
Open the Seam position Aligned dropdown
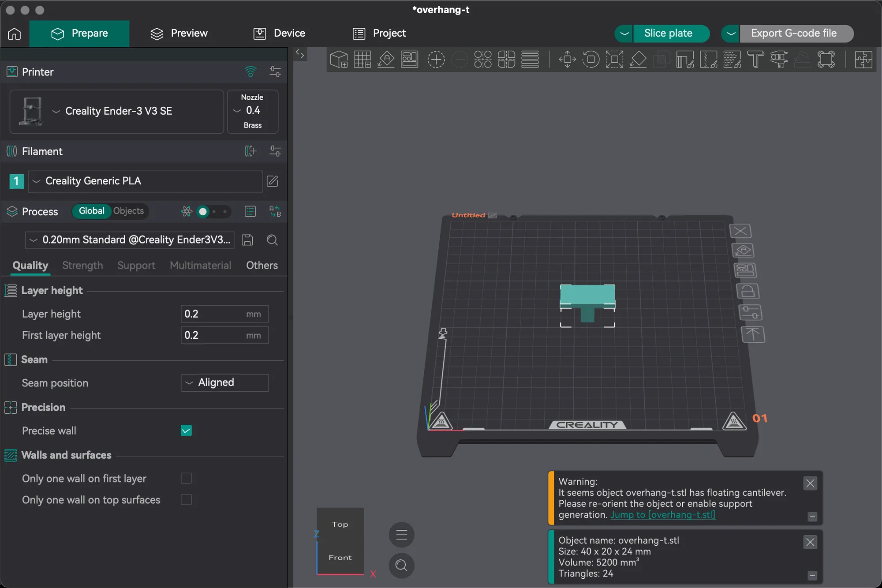click(x=225, y=382)
